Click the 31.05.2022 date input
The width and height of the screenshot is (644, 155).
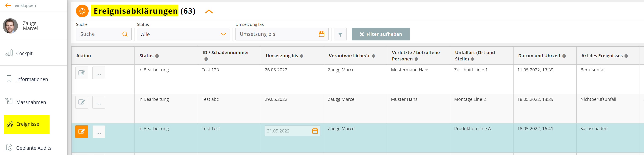pyautogui.click(x=292, y=131)
